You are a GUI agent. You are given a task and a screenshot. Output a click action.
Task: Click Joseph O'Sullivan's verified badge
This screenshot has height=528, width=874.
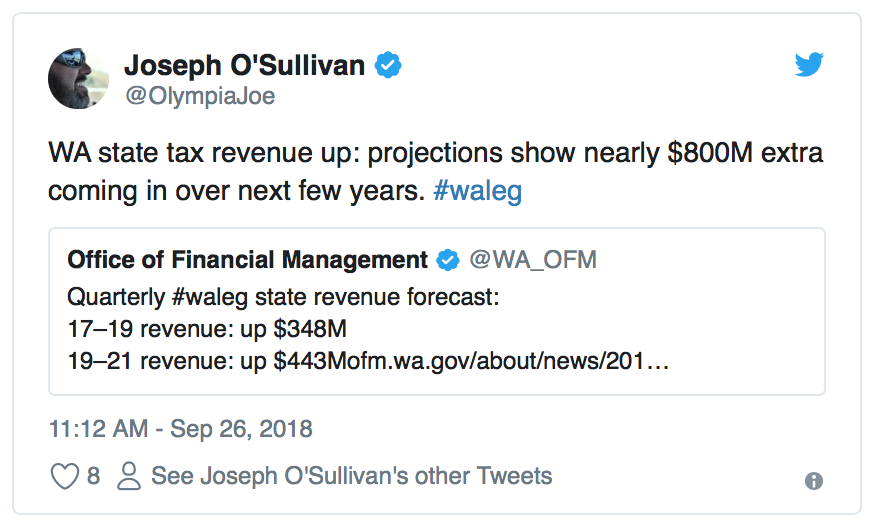(387, 65)
